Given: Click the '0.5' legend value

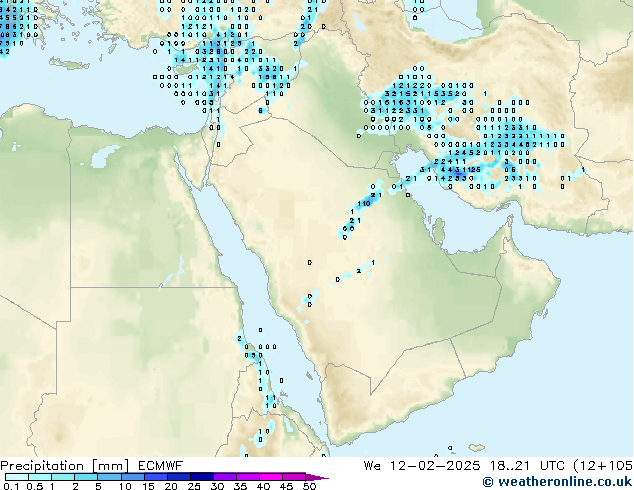Looking at the screenshot, I should tap(35, 486).
